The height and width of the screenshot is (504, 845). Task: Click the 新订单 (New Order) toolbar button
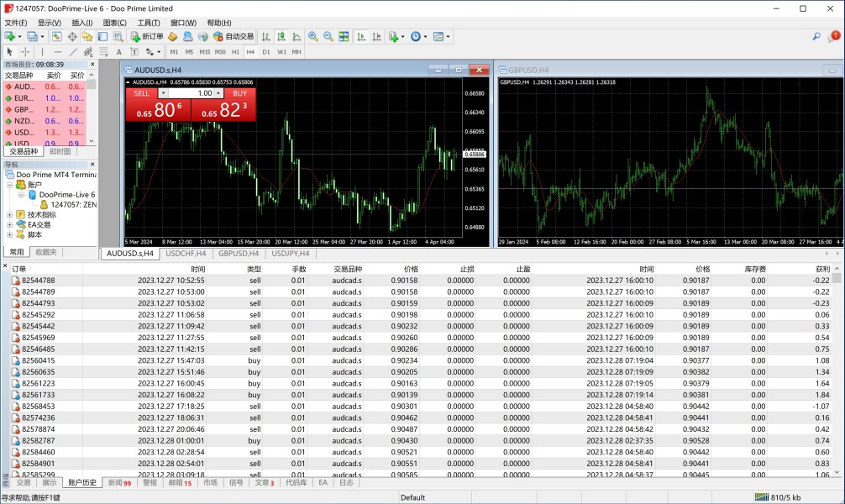pyautogui.click(x=147, y=36)
